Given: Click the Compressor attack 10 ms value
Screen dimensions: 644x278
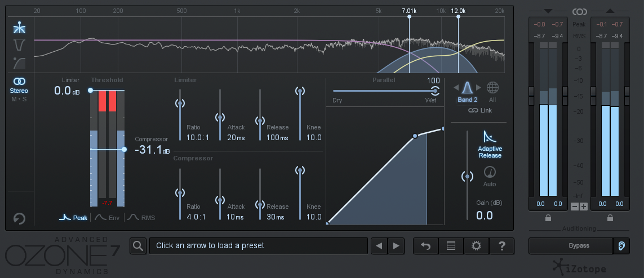Looking at the screenshot, I should click(x=236, y=217).
